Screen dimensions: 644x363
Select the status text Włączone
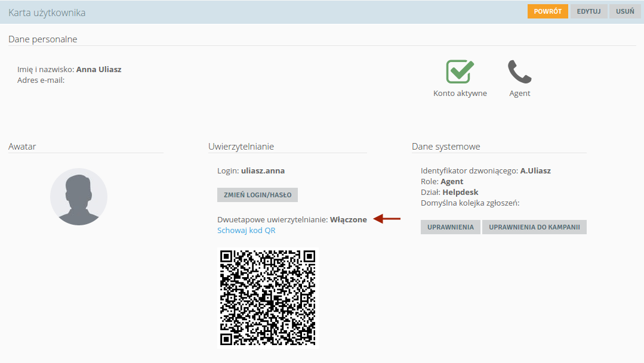click(x=349, y=219)
